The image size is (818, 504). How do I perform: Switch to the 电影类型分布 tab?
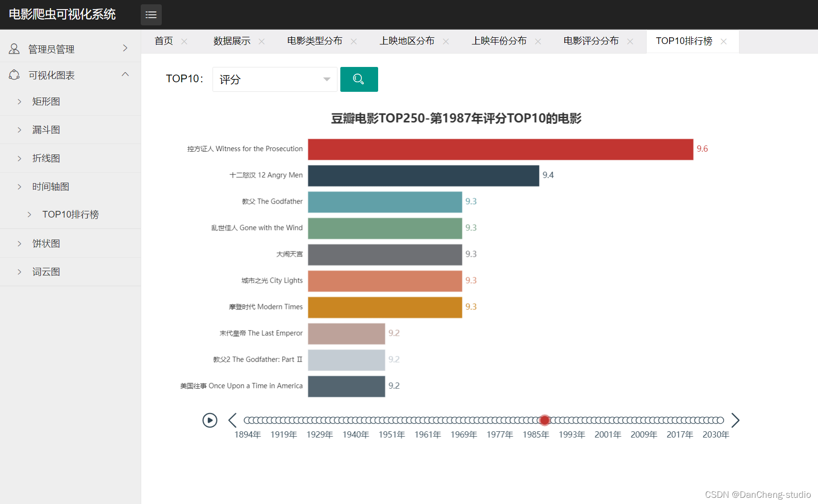[x=314, y=41]
